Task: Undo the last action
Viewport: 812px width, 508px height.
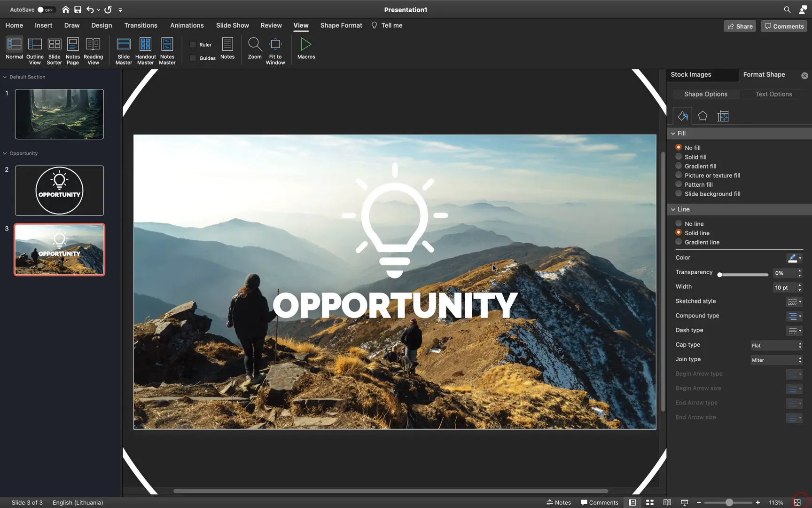Action: pos(90,9)
